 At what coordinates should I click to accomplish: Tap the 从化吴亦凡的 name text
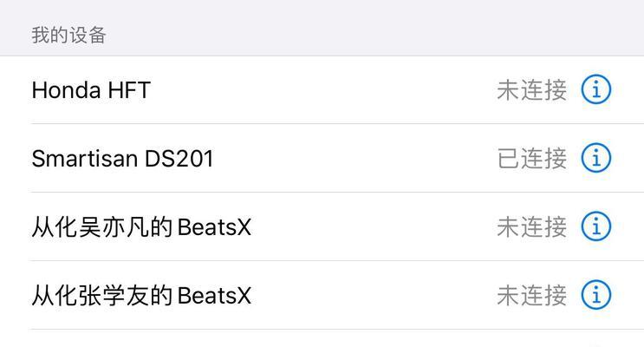point(102,227)
